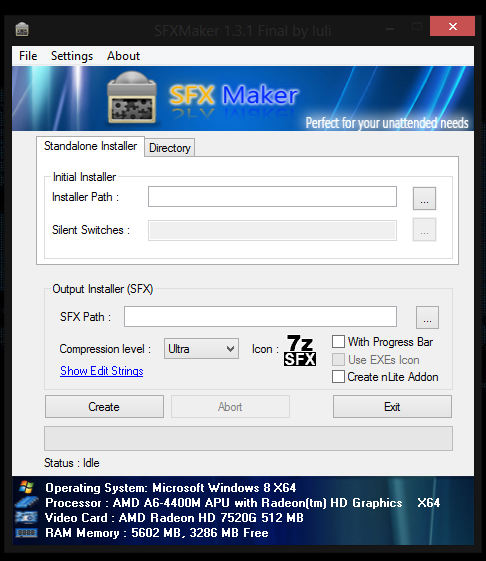The height and width of the screenshot is (561, 486).
Task: Click the RAM memory stick icon
Action: click(x=26, y=533)
